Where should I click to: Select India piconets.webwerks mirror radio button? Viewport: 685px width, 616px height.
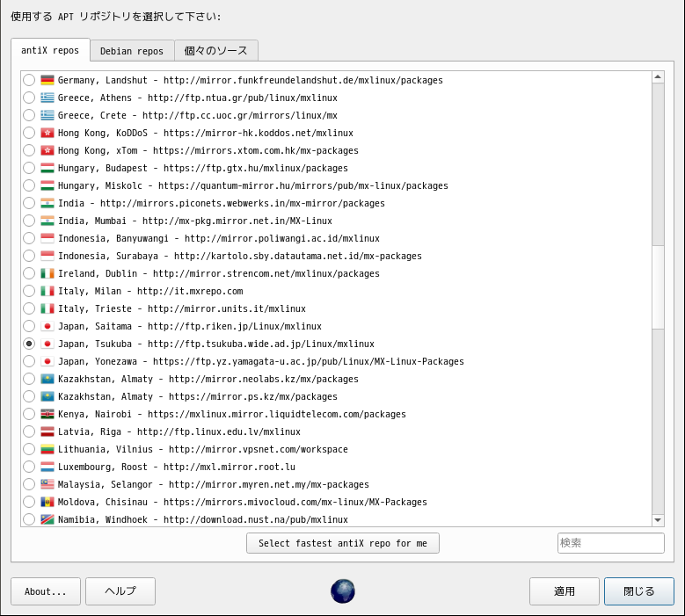[x=29, y=203]
